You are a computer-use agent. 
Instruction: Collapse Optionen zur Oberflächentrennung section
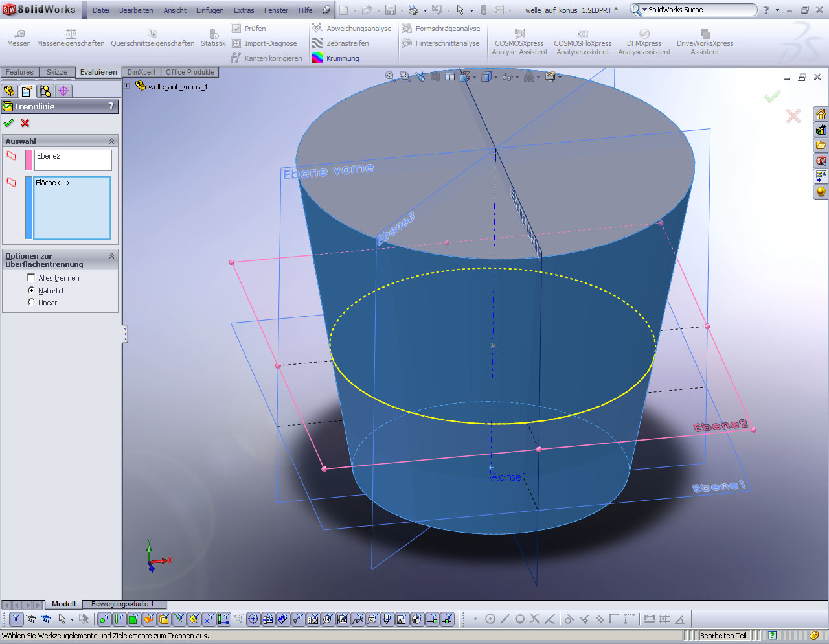[111, 257]
